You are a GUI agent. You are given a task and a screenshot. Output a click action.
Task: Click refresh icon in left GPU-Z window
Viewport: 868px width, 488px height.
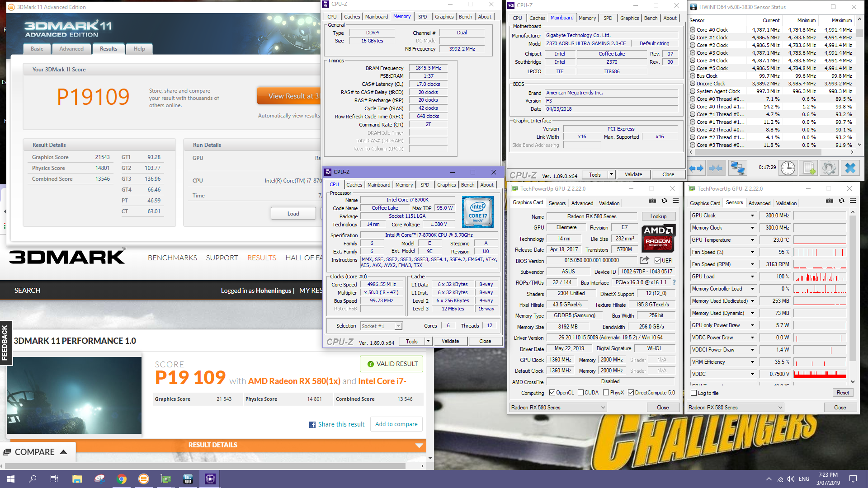coord(664,201)
